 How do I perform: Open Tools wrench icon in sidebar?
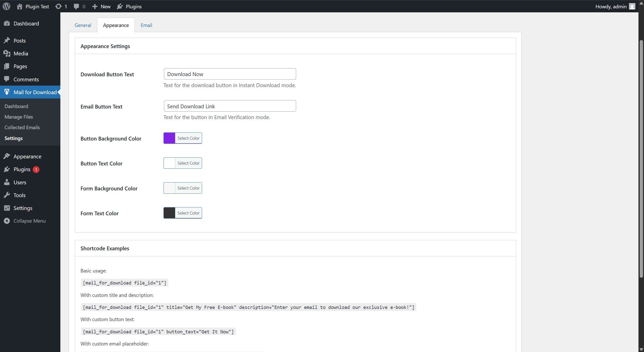(7, 195)
